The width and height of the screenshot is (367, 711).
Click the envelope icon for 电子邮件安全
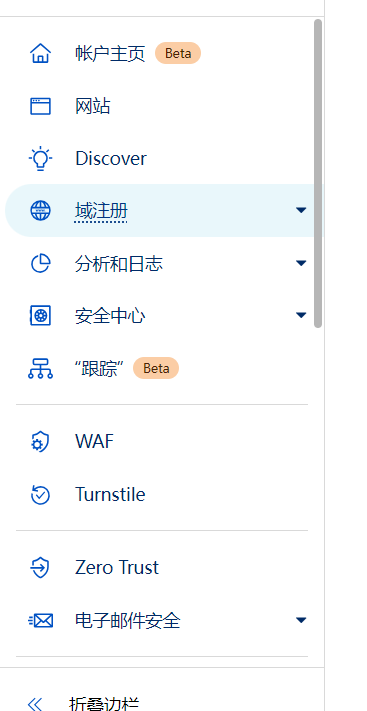pyautogui.click(x=40, y=620)
